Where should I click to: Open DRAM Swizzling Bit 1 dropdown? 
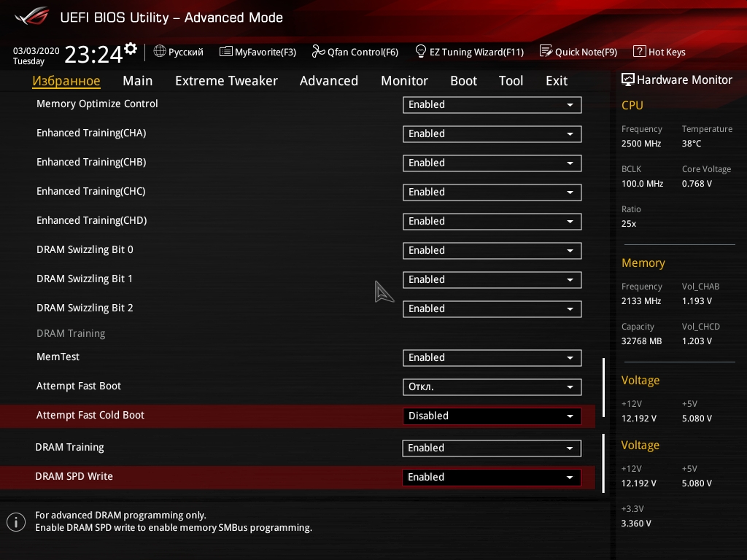(492, 279)
